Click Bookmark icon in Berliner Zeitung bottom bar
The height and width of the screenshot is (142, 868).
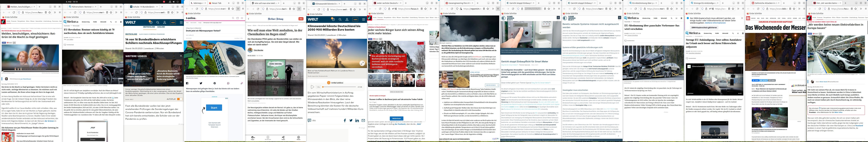coord(268,138)
